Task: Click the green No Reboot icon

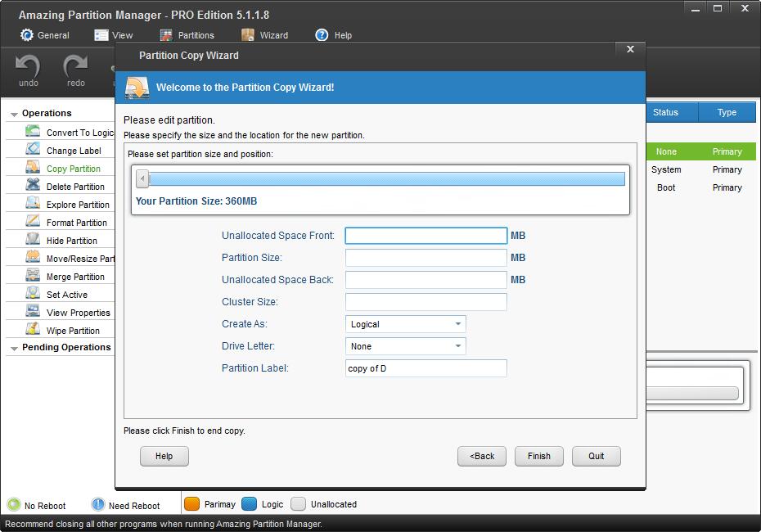Action: (x=14, y=504)
